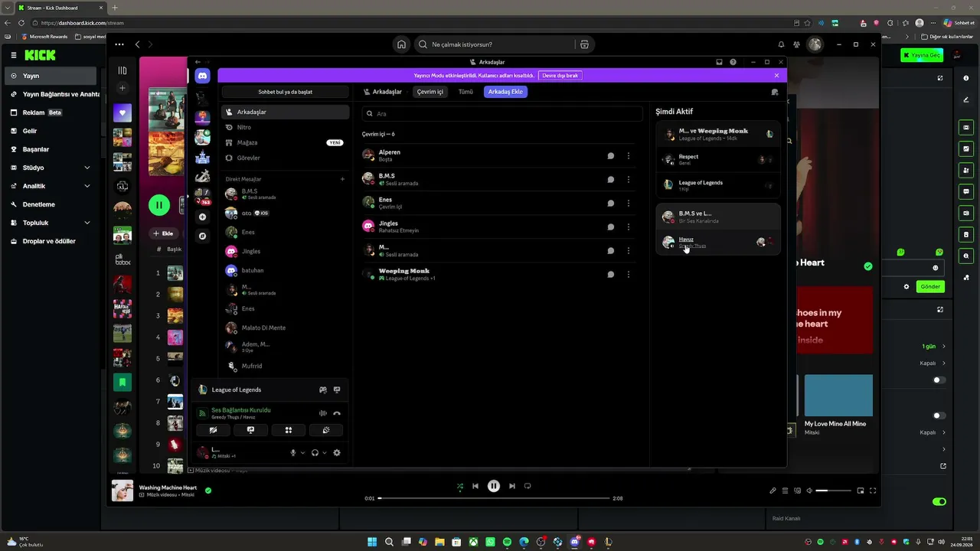Switch to Çevrim içi friends tab

(430, 92)
